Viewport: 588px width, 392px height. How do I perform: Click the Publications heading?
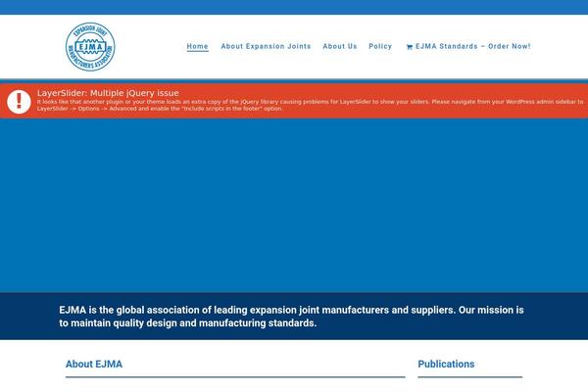446,365
